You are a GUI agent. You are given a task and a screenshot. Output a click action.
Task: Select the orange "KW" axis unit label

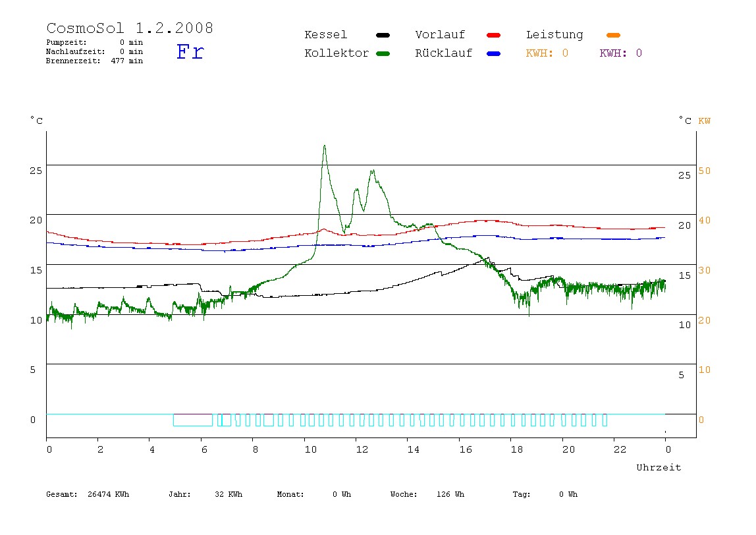coord(705,121)
